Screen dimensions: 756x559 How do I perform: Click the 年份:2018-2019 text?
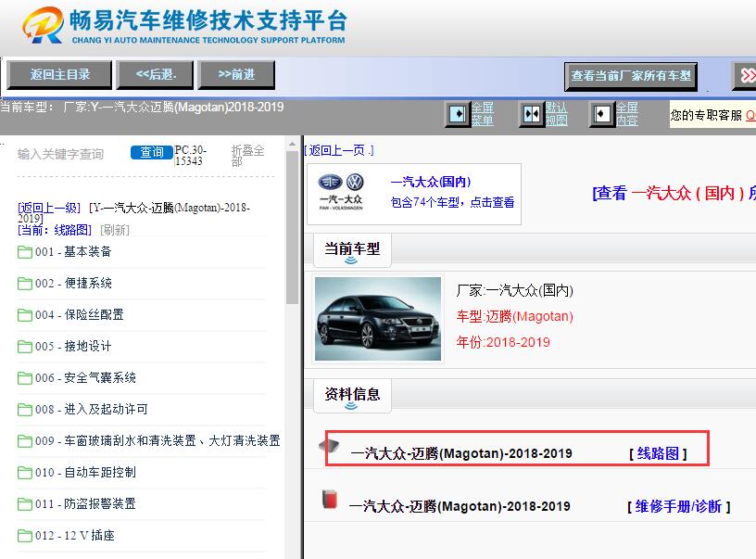503,342
